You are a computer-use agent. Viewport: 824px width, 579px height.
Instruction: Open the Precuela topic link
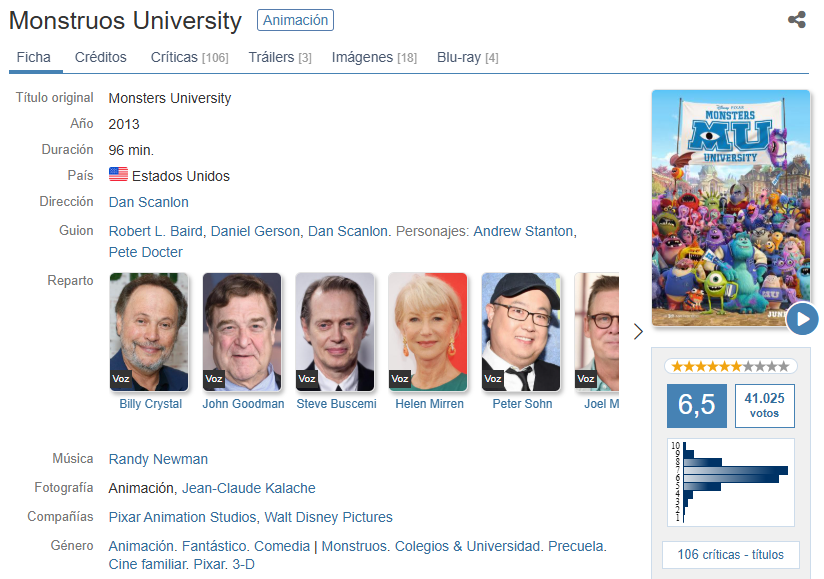point(576,546)
